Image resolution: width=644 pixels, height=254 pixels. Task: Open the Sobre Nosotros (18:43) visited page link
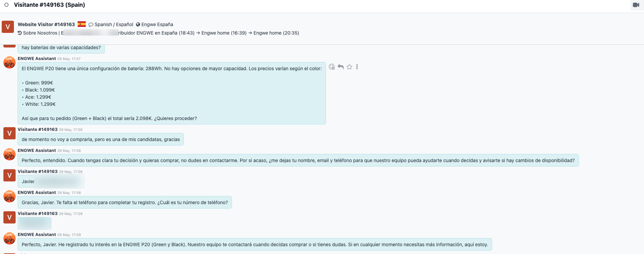tap(109, 33)
